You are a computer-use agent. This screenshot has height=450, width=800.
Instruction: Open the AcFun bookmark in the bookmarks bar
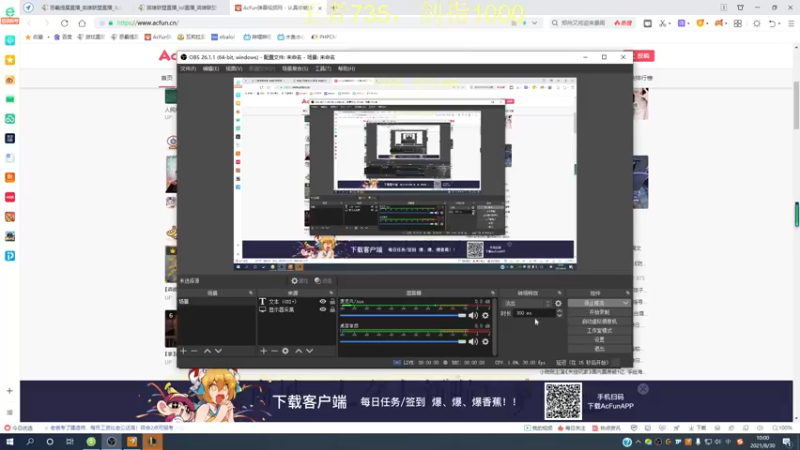[x=158, y=37]
